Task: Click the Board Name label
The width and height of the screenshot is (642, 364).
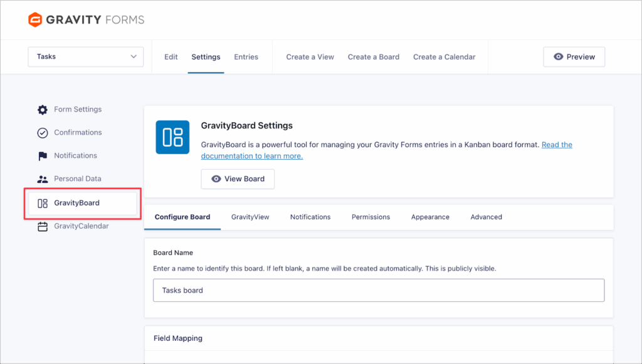Action: (173, 252)
